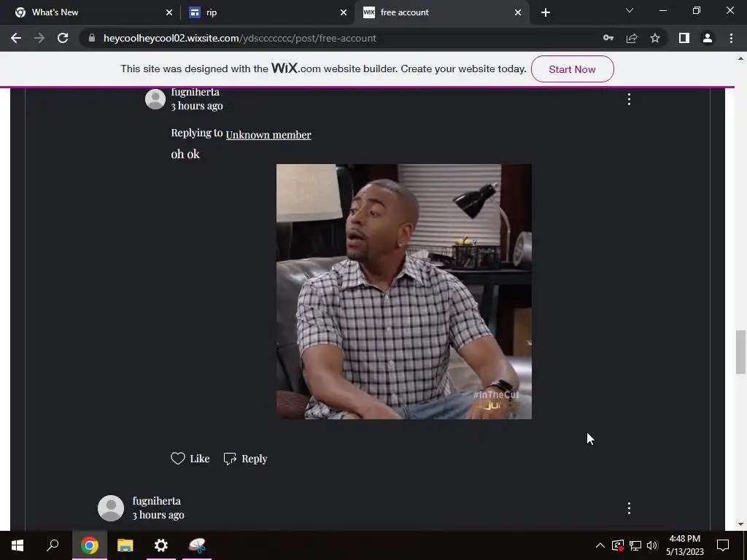Open options menu for the bottom fugniherta comment
This screenshot has width=747, height=560.
(629, 508)
